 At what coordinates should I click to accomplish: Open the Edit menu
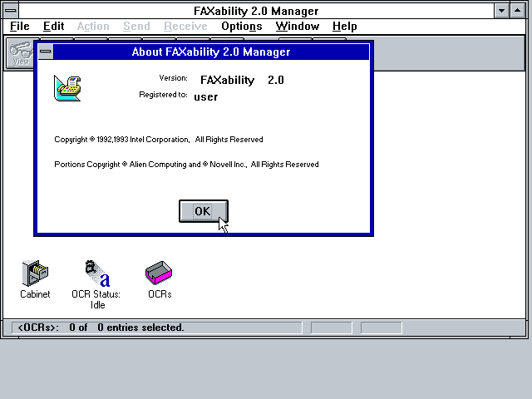pyautogui.click(x=53, y=26)
